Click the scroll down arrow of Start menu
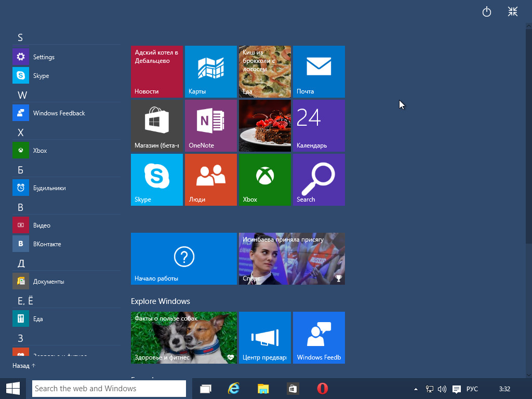 (x=528, y=375)
